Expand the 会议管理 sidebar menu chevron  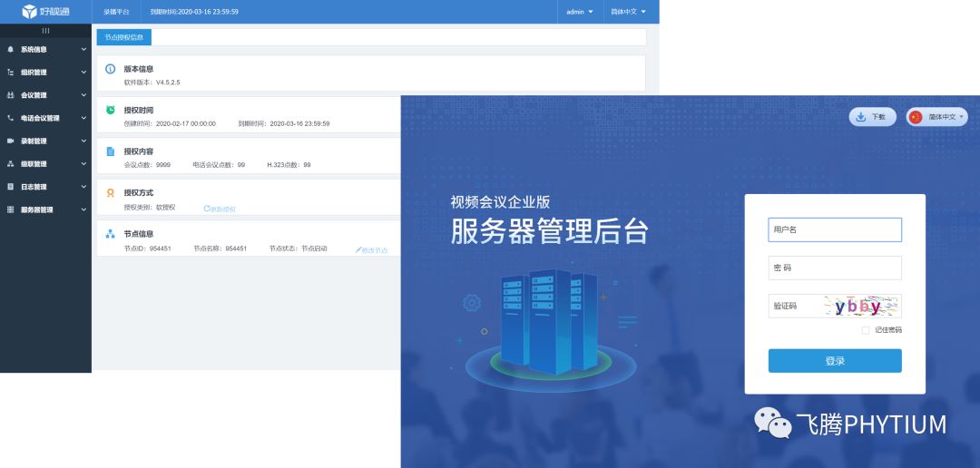[x=83, y=95]
